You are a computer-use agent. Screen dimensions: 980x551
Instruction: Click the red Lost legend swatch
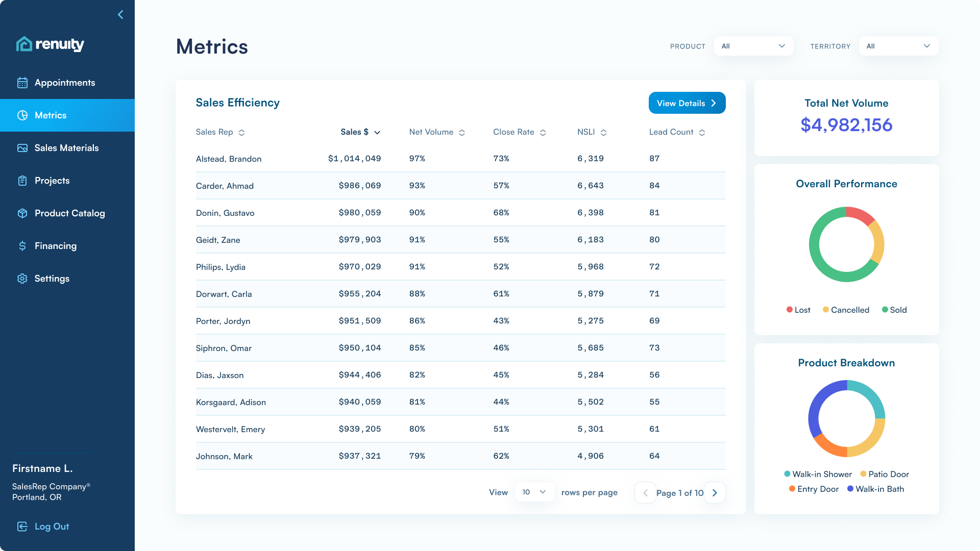(x=790, y=310)
